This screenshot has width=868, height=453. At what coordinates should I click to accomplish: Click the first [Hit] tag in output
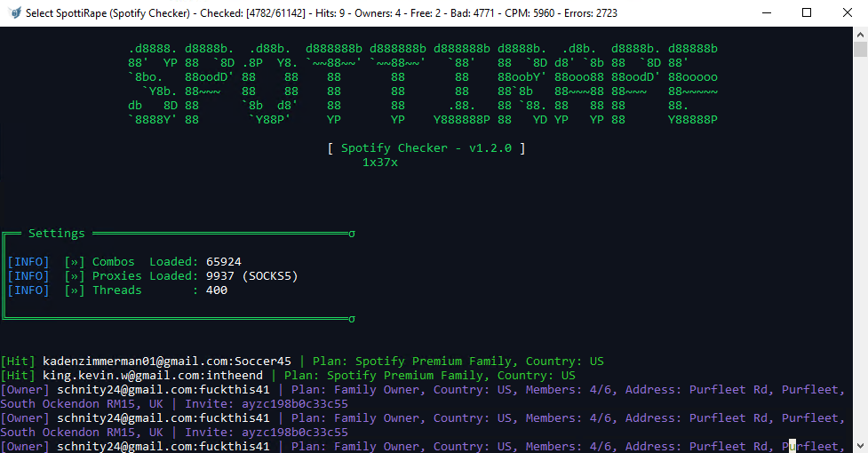(18, 362)
